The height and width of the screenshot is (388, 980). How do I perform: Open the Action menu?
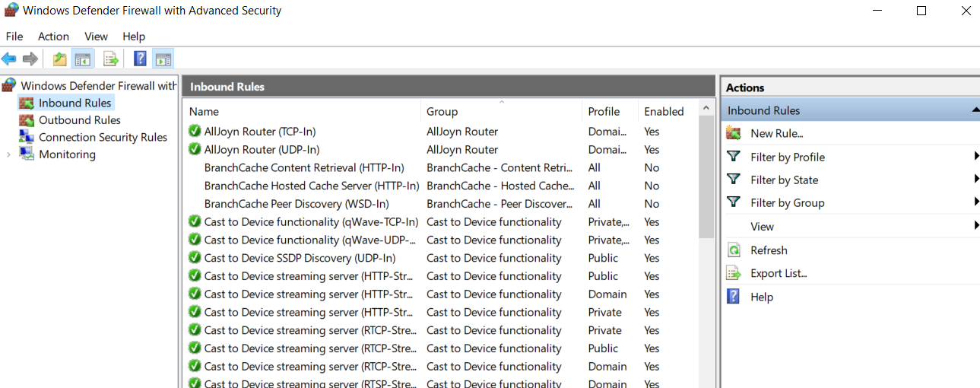53,37
